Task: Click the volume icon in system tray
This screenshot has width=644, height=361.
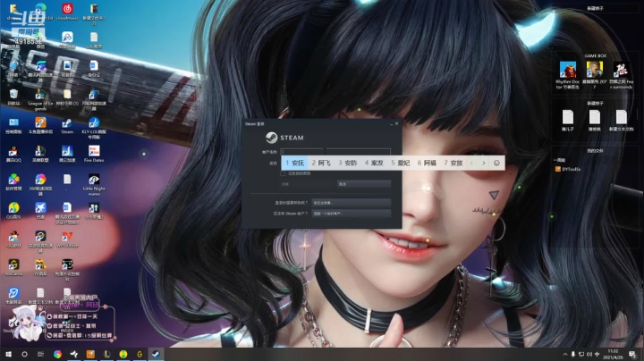Action: (589, 354)
